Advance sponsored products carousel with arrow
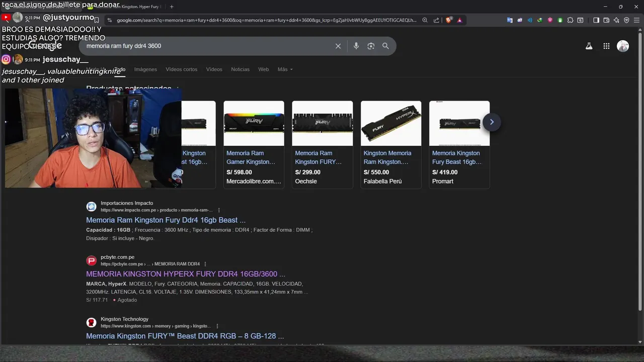This screenshot has width=644, height=362. pos(492,122)
